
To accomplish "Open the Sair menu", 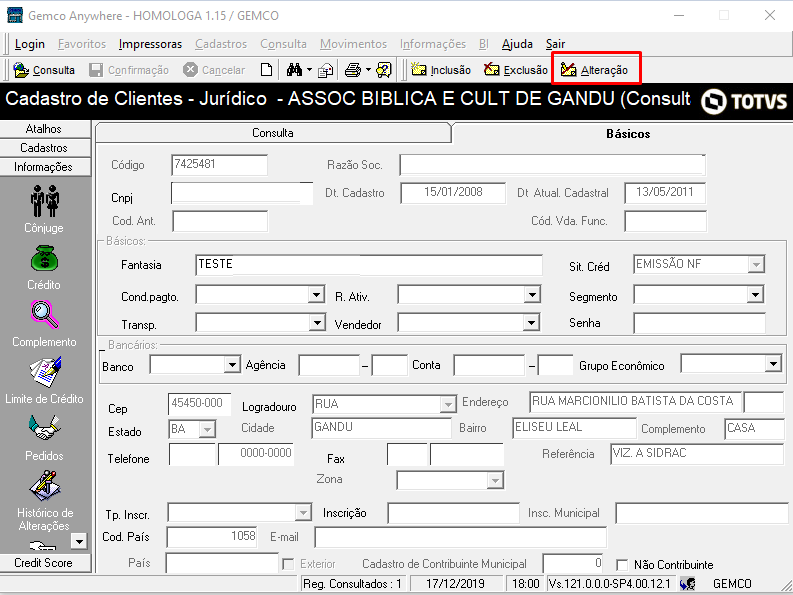I will click(x=555, y=44).
